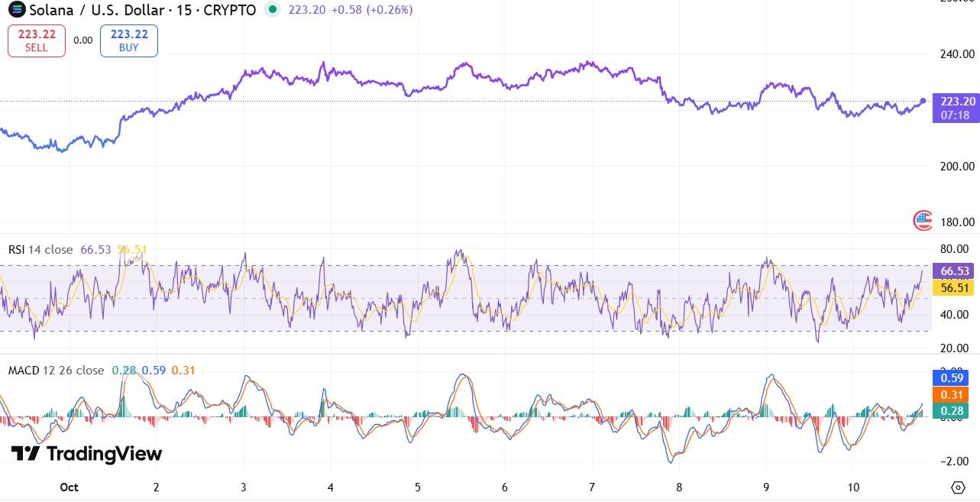Click the purple RSI 66.53 axis label
This screenshot has width=980, height=502.
click(955, 271)
